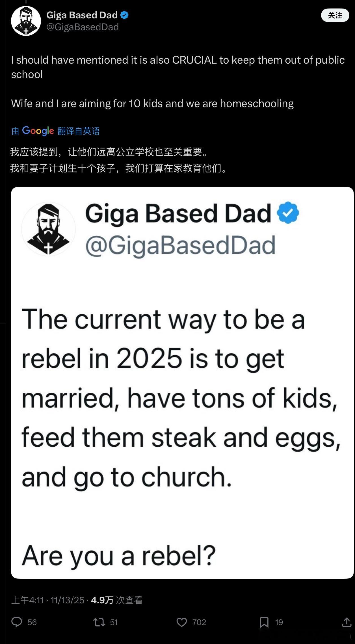Click the Google 翻译自英语 translation link
355x644 pixels.
tap(55, 131)
